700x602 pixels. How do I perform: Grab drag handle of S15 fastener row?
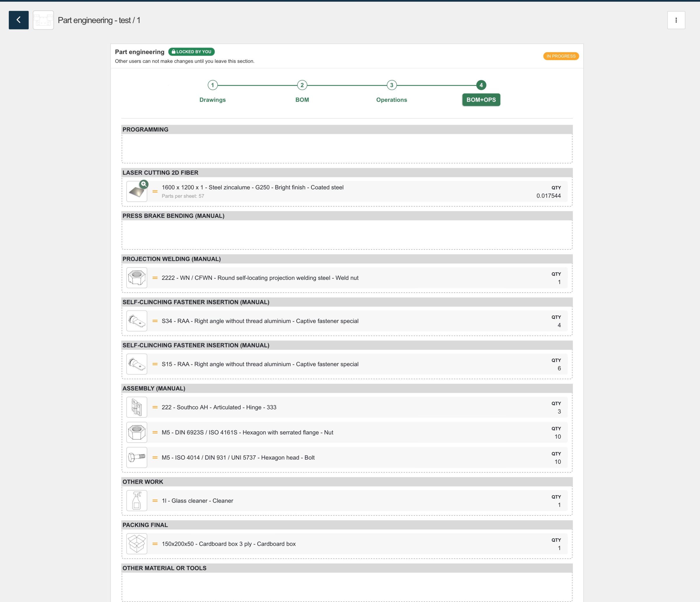(x=155, y=364)
